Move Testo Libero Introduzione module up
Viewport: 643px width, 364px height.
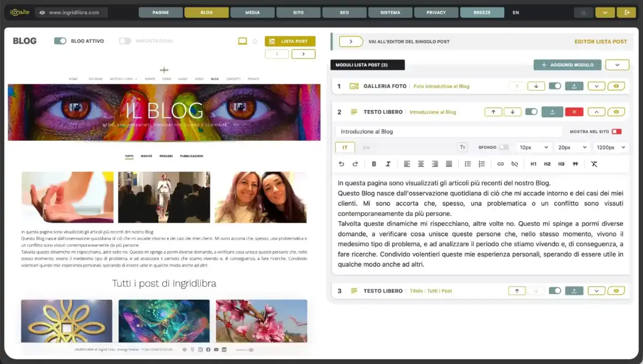pos(494,112)
